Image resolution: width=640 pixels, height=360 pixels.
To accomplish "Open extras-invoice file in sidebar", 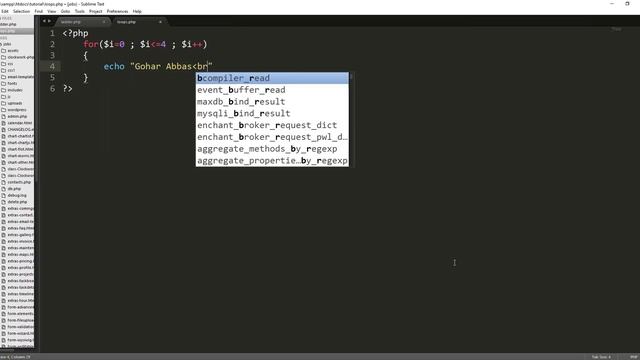I will (20, 241).
